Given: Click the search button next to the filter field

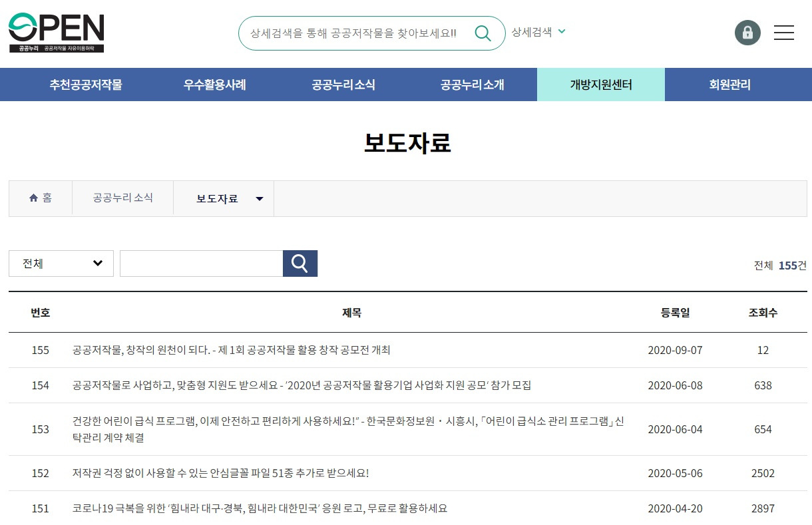Looking at the screenshot, I should [x=300, y=263].
